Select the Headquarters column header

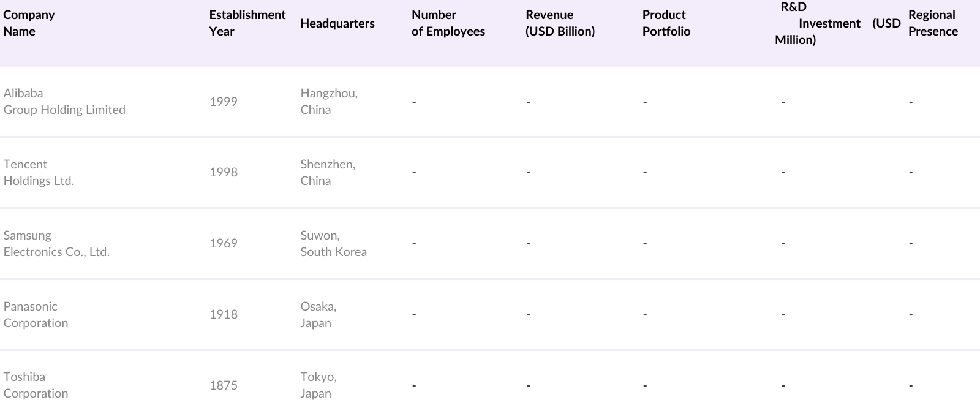point(337,23)
